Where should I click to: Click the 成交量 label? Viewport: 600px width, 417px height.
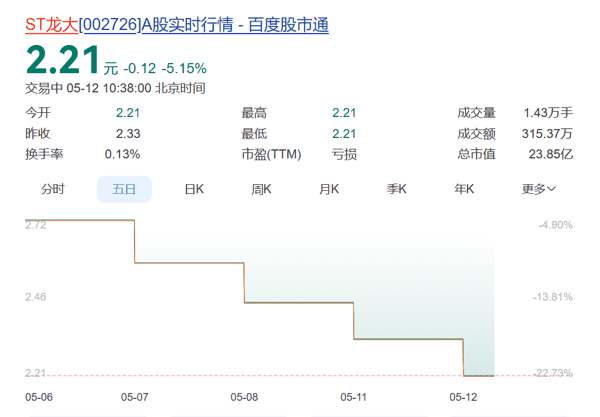[476, 113]
